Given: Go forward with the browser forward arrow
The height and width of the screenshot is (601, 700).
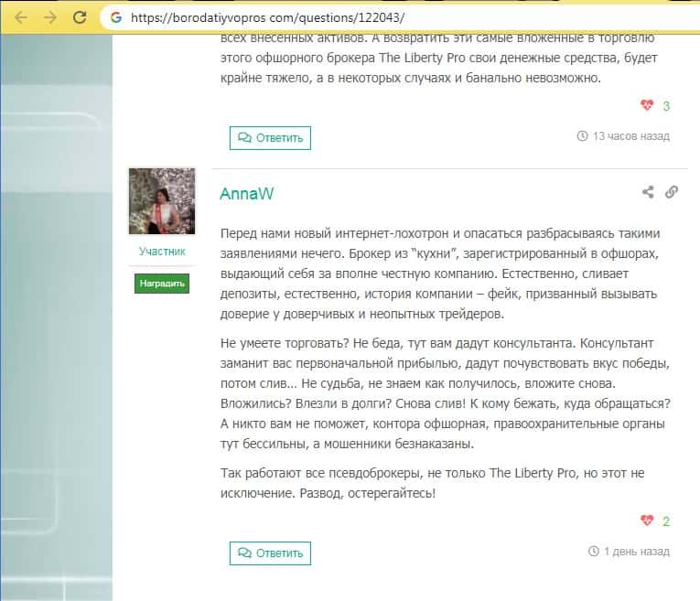Looking at the screenshot, I should click(x=50, y=18).
